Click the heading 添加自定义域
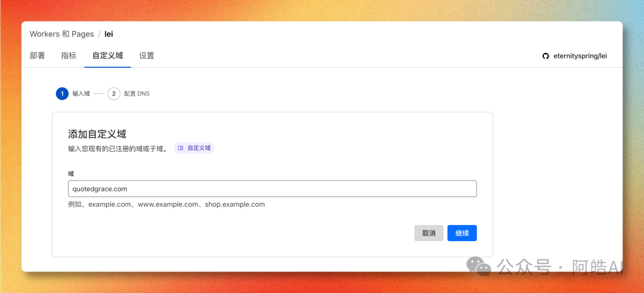The image size is (644, 293). [x=97, y=134]
